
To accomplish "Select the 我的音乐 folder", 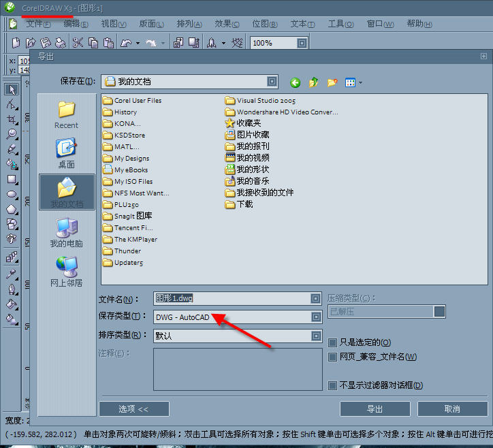I will [247, 181].
